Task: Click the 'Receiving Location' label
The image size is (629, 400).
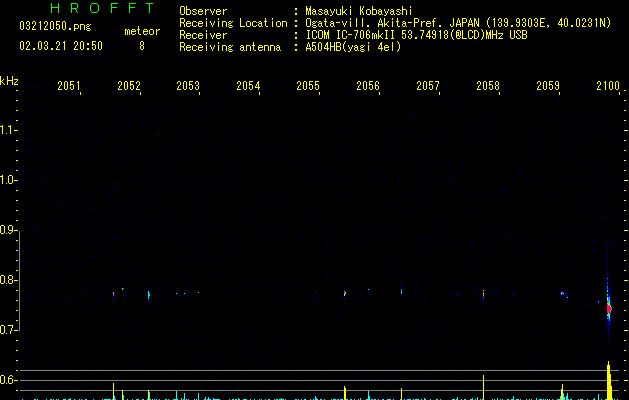Action: tap(233, 23)
